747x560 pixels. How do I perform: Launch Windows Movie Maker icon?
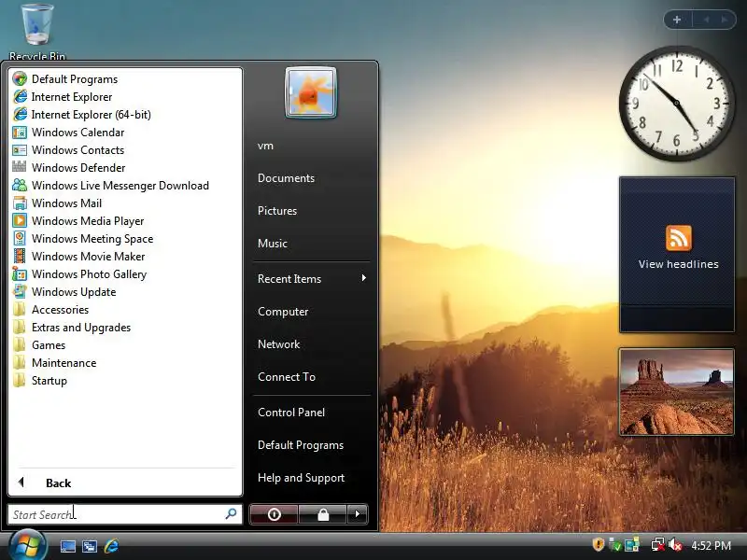click(x=20, y=256)
